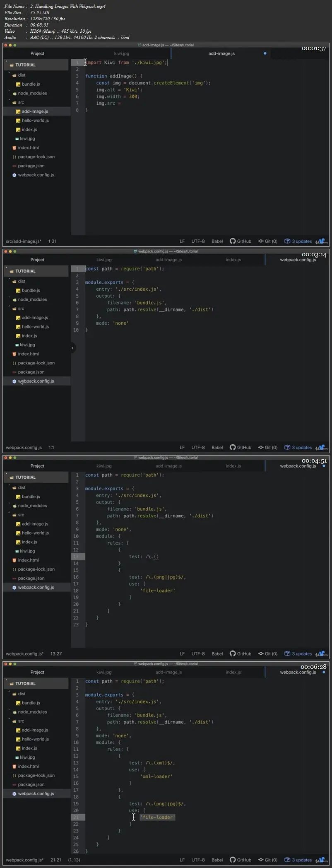Open the 3 updates package icon in the 00:01:37 frame
Image resolution: width=332 pixels, height=868 pixels.
(287, 241)
